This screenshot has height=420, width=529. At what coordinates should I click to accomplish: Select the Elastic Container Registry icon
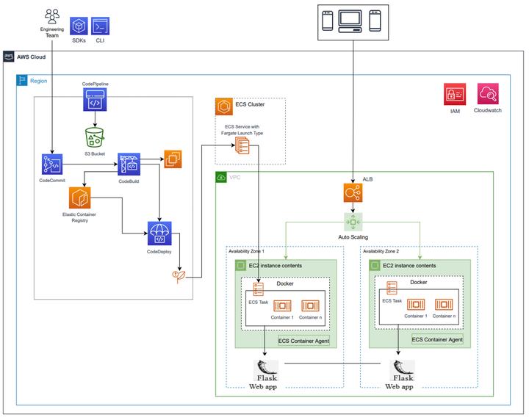(79, 198)
